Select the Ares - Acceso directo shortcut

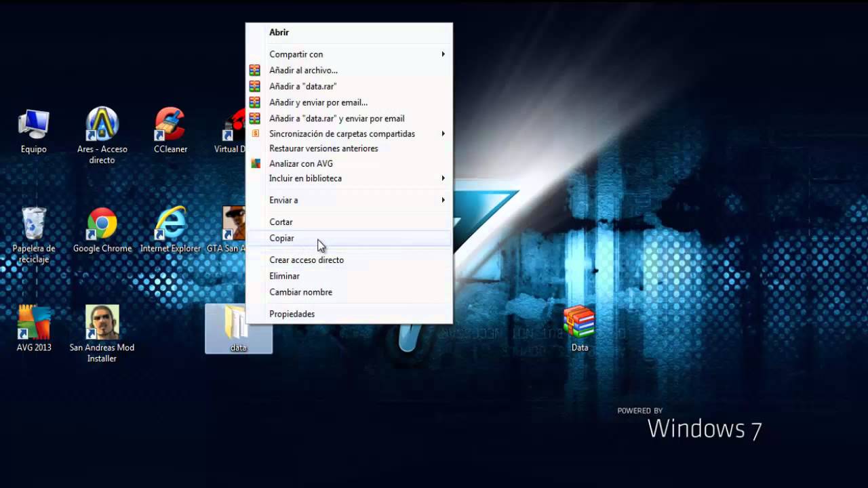point(102,136)
